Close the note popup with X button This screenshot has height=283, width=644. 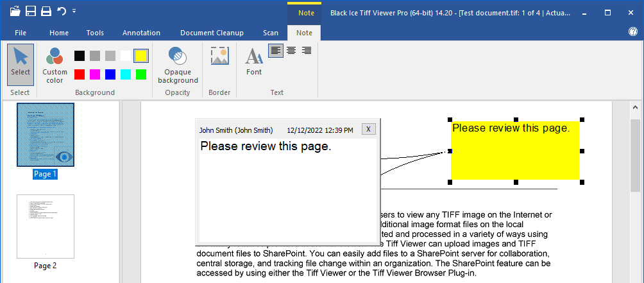[x=368, y=129]
